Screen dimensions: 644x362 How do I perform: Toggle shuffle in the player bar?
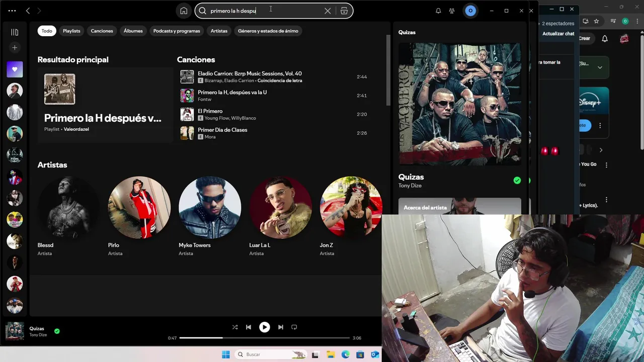point(235,327)
